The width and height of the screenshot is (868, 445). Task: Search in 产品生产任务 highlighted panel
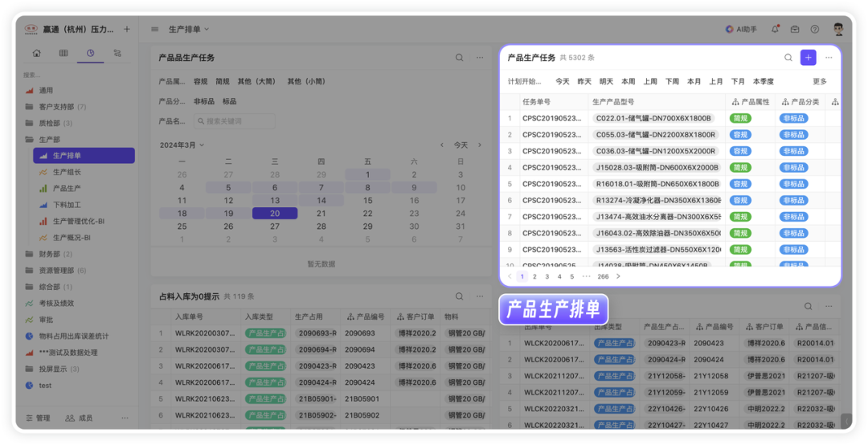(x=788, y=58)
